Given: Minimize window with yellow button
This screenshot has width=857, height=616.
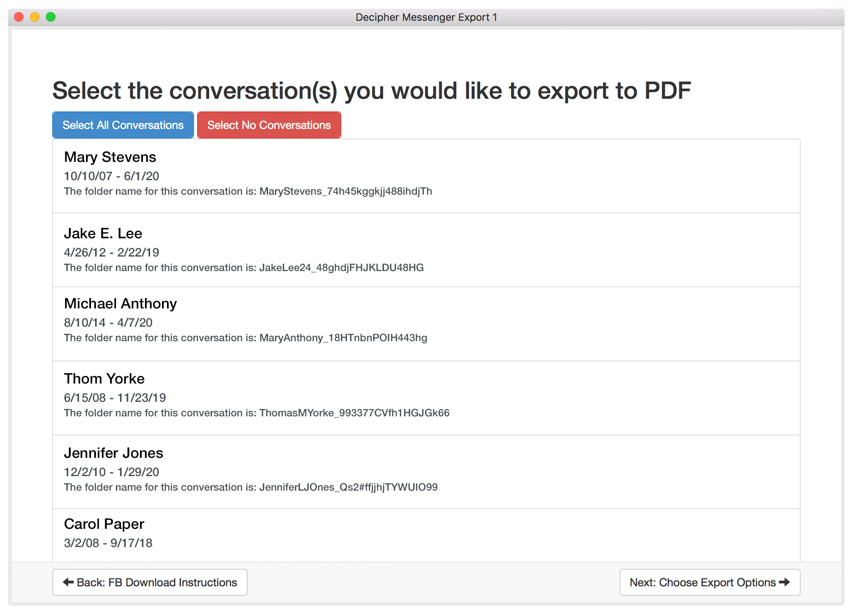Looking at the screenshot, I should (35, 17).
